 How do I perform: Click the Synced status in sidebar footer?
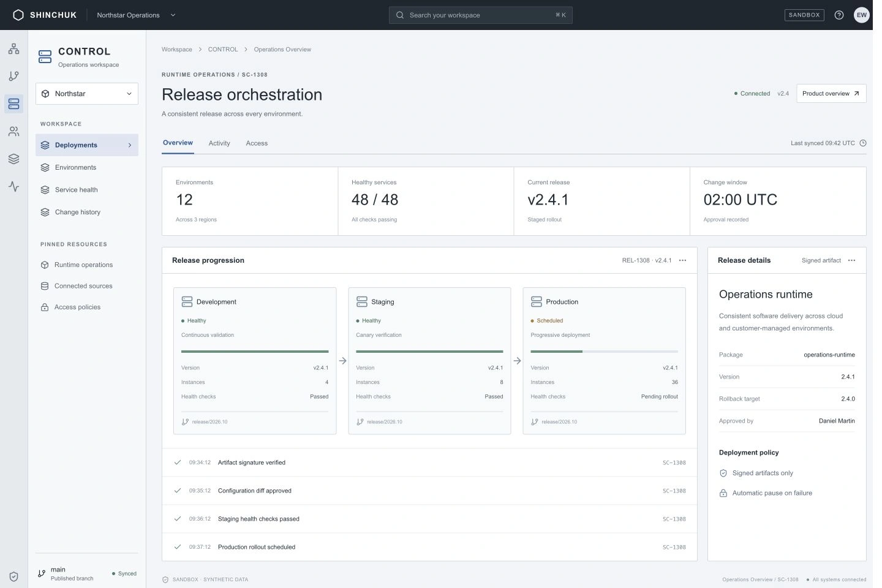tap(124, 574)
